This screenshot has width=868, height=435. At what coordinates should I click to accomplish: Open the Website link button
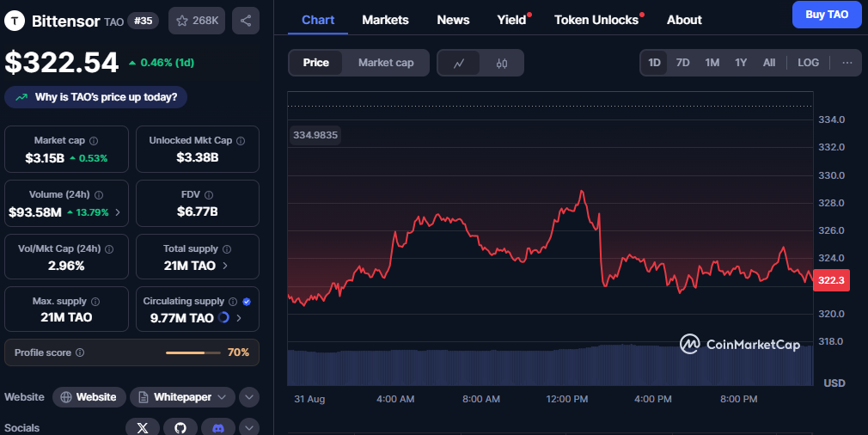tap(89, 397)
